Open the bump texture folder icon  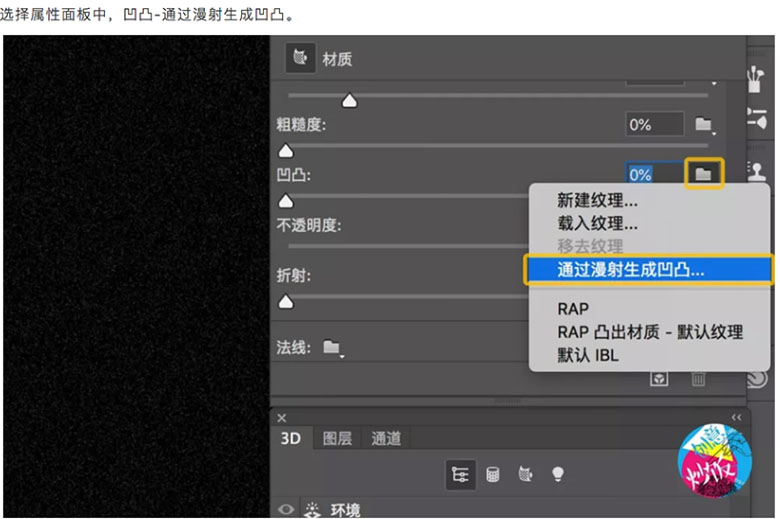[x=703, y=174]
